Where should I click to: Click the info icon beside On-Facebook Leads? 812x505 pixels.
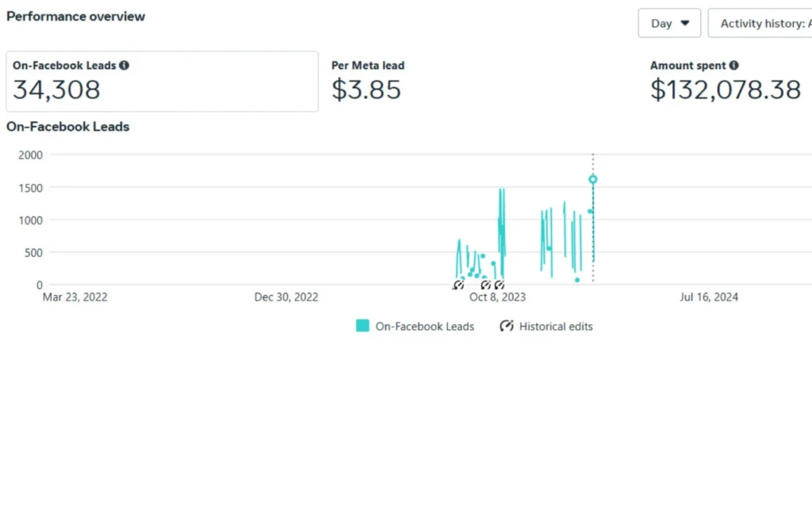pyautogui.click(x=124, y=66)
